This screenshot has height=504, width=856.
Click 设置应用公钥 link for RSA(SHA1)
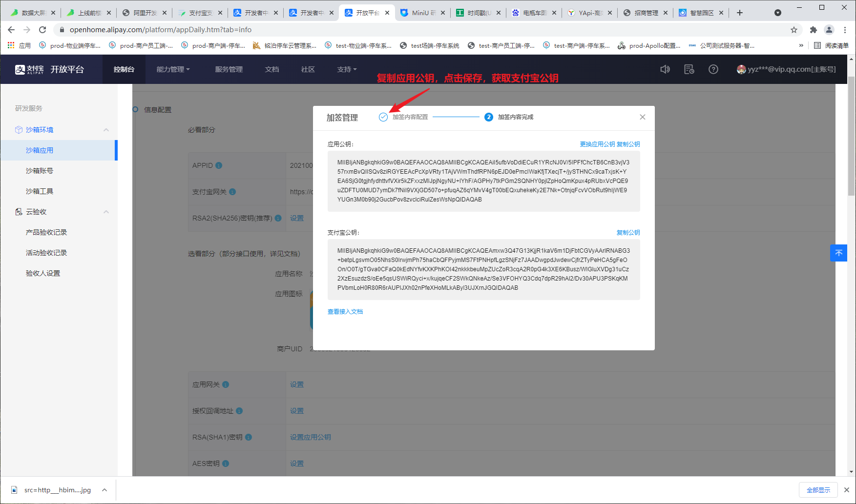[x=311, y=437]
